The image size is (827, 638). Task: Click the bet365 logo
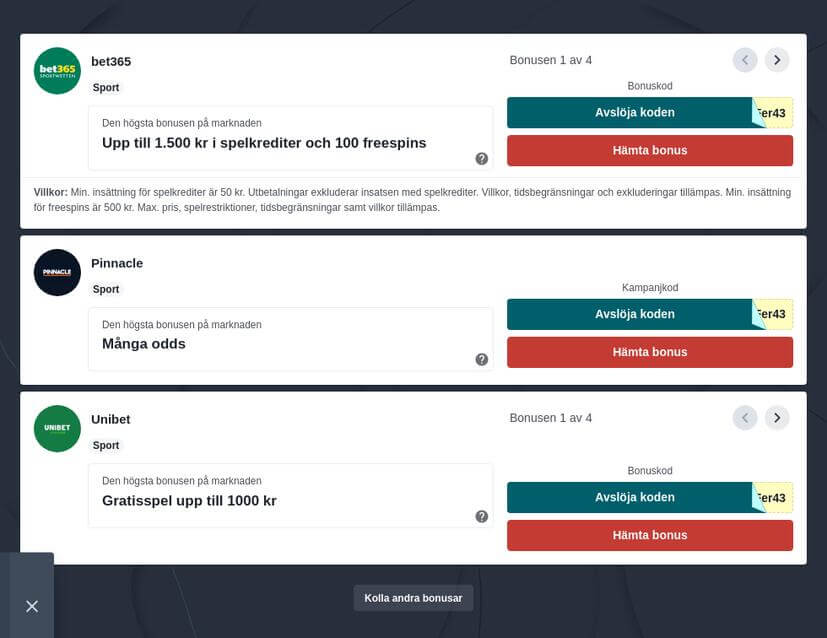(x=57, y=71)
